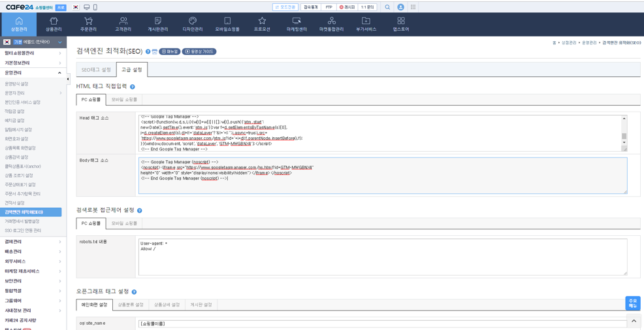Image resolution: width=644 pixels, height=330 pixels.
Task: Click the search magnifier icon in header
Action: point(387,7)
